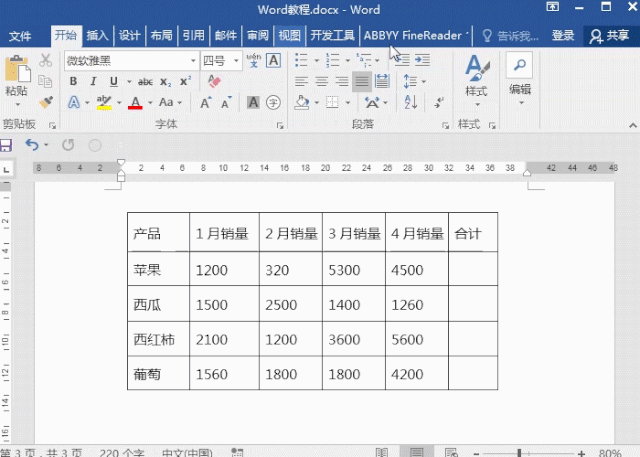Toggle justify alignment
The width and height of the screenshot is (640, 457).
tap(362, 81)
